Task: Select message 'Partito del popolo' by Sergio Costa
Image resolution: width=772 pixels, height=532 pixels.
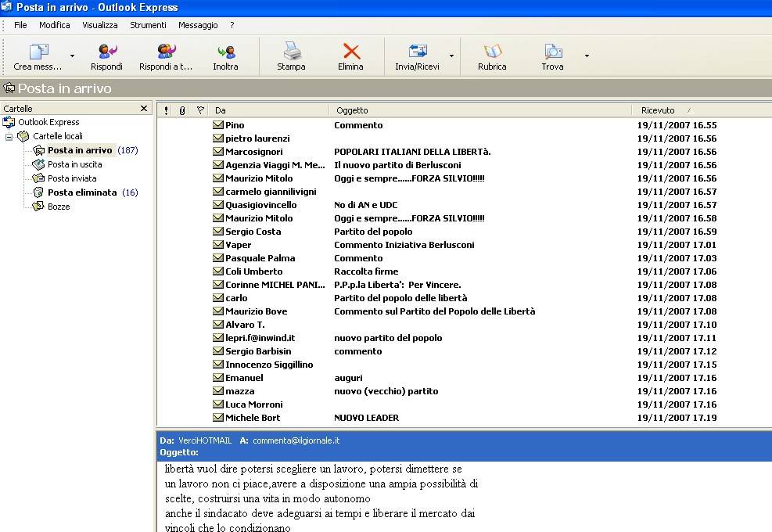Action: tap(465, 232)
